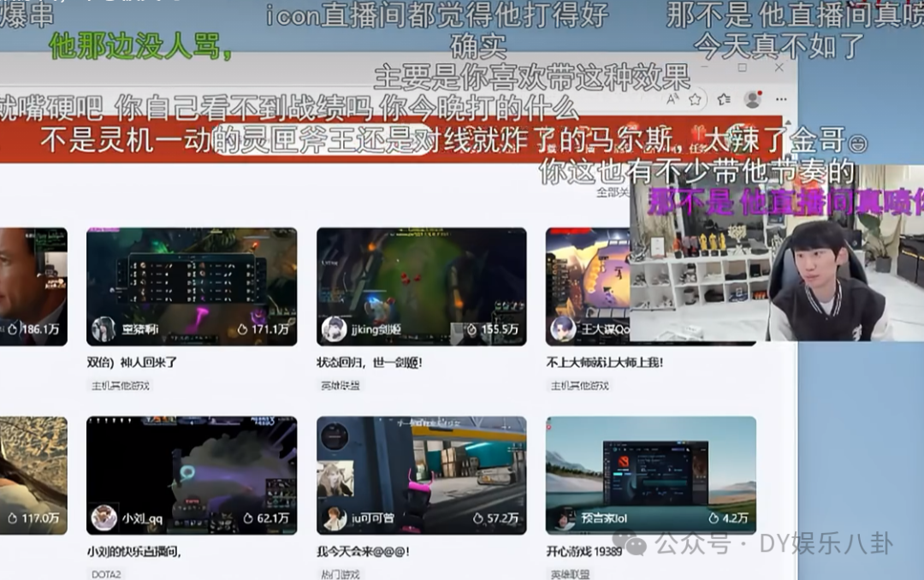924x580 pixels.
Task: Open the browser profile avatar
Action: (x=753, y=99)
